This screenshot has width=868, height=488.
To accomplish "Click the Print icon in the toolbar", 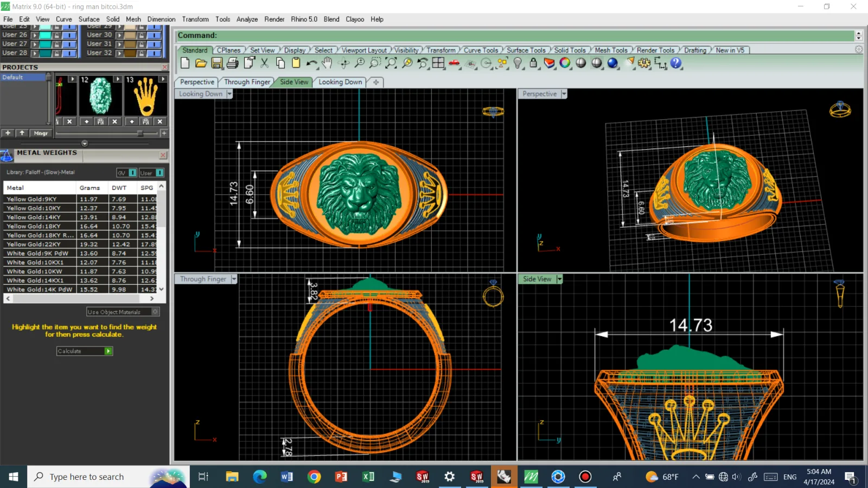I will coord(233,63).
